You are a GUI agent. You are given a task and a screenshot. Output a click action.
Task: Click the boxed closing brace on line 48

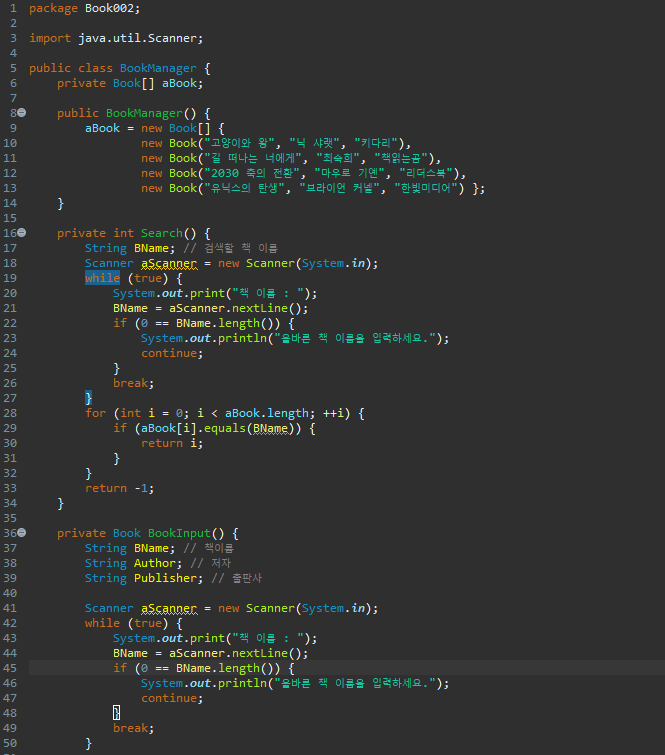tap(117, 713)
